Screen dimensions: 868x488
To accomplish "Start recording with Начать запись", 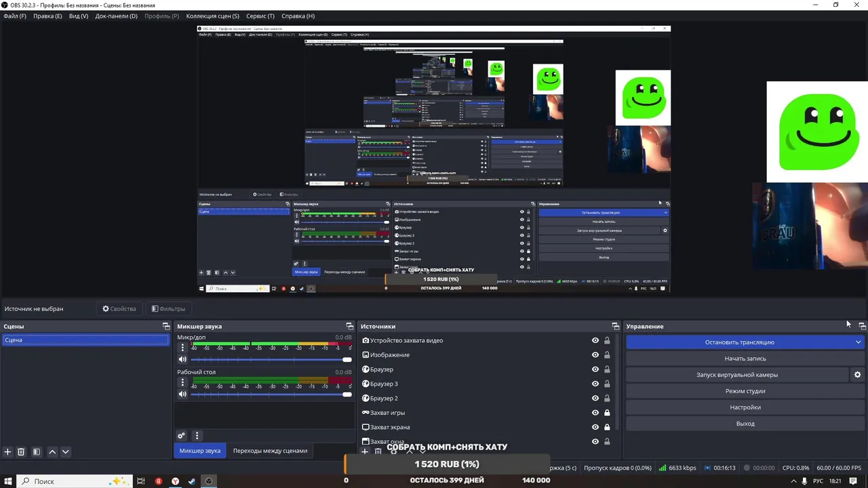I will (745, 359).
